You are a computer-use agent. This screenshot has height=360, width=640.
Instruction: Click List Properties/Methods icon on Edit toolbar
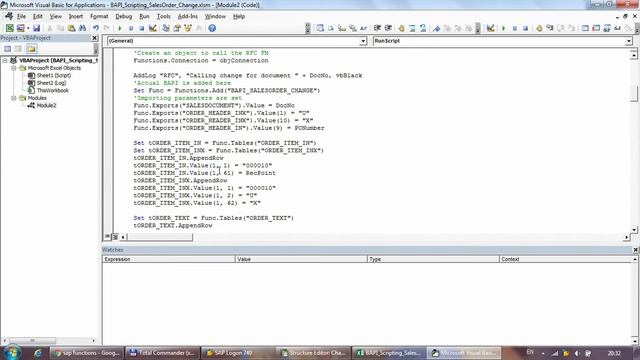pyautogui.click(x=320, y=28)
